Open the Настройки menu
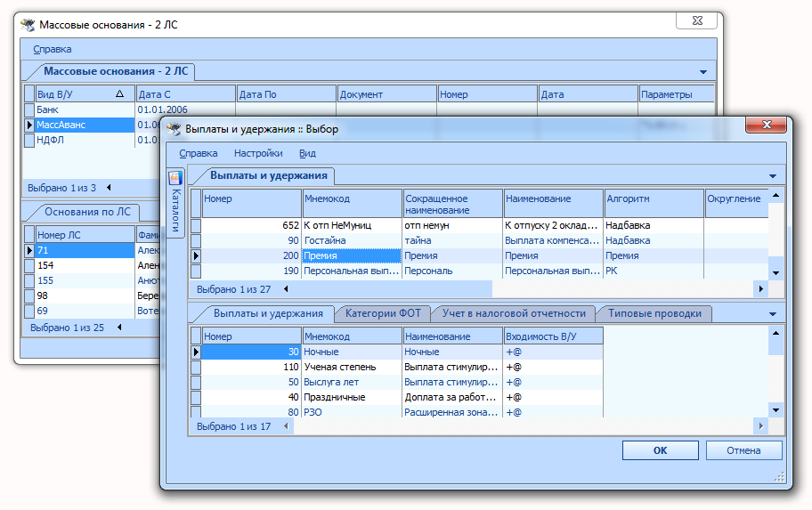 click(258, 153)
